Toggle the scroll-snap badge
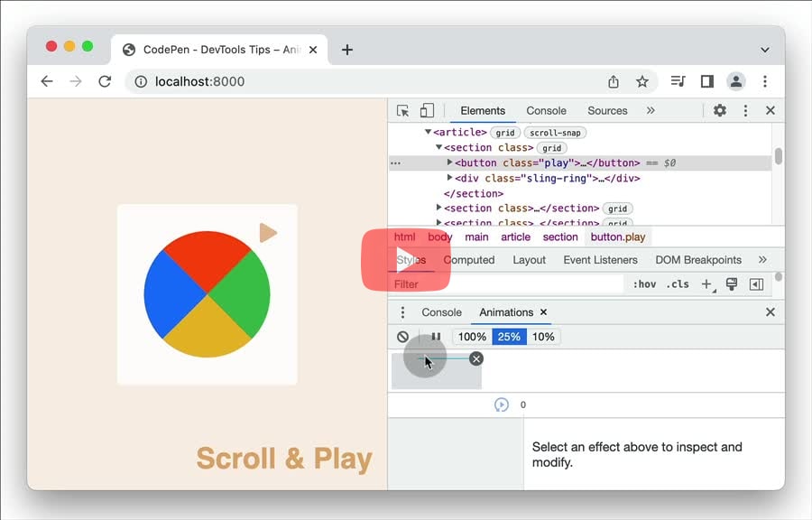This screenshot has height=520, width=812. click(555, 133)
